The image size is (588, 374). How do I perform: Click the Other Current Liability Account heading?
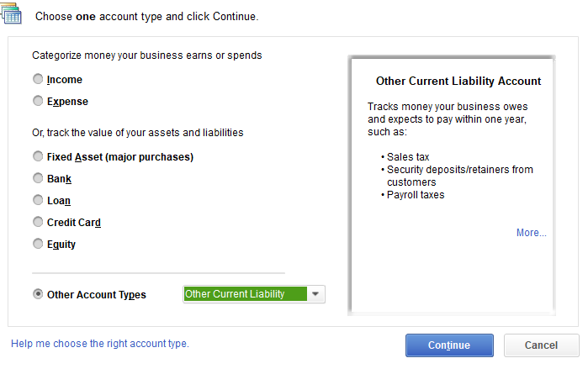[x=458, y=82]
